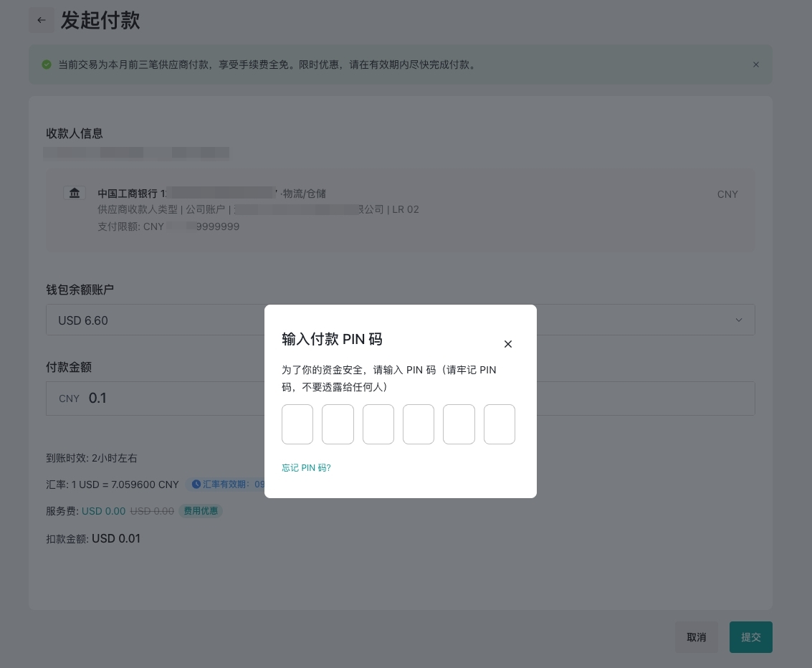Close the 输入付款 PIN 码 dialog
The image size is (812, 668).
pos(507,344)
